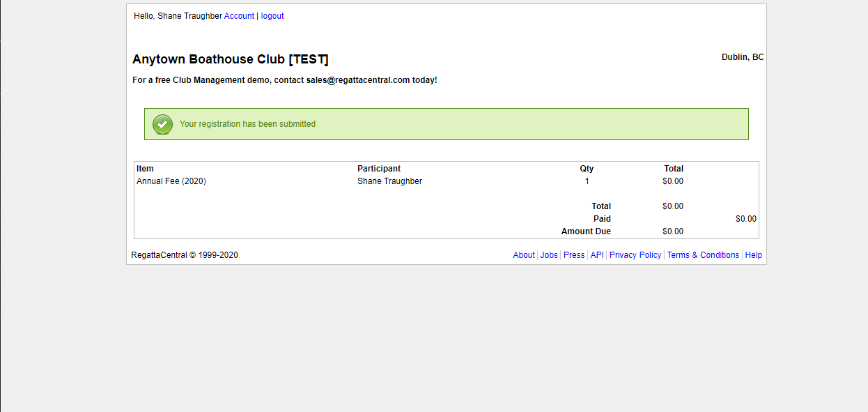Click the registration submitted message text

click(247, 124)
